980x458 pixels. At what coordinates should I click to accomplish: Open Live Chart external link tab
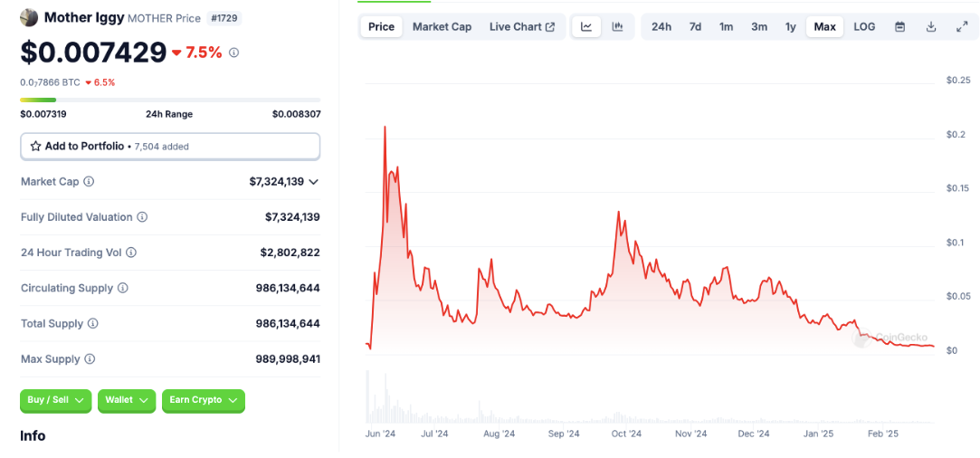click(522, 27)
